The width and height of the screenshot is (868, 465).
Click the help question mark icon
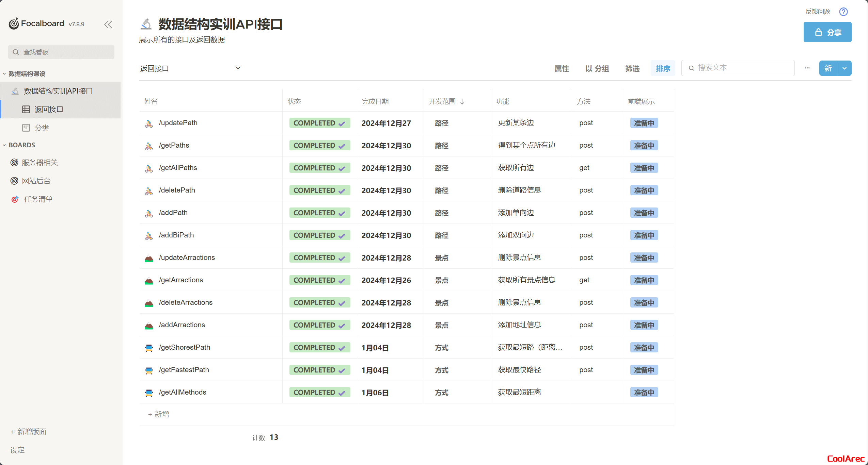point(843,12)
